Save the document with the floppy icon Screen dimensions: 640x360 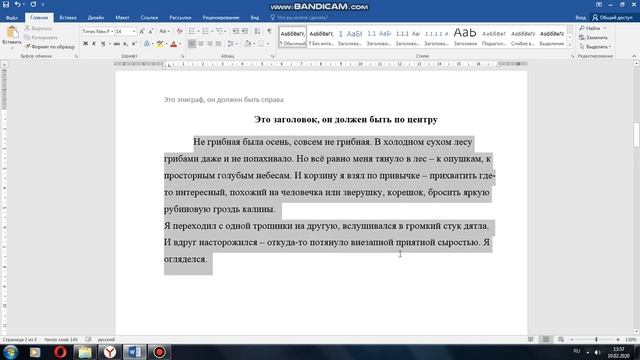pos(6,4)
